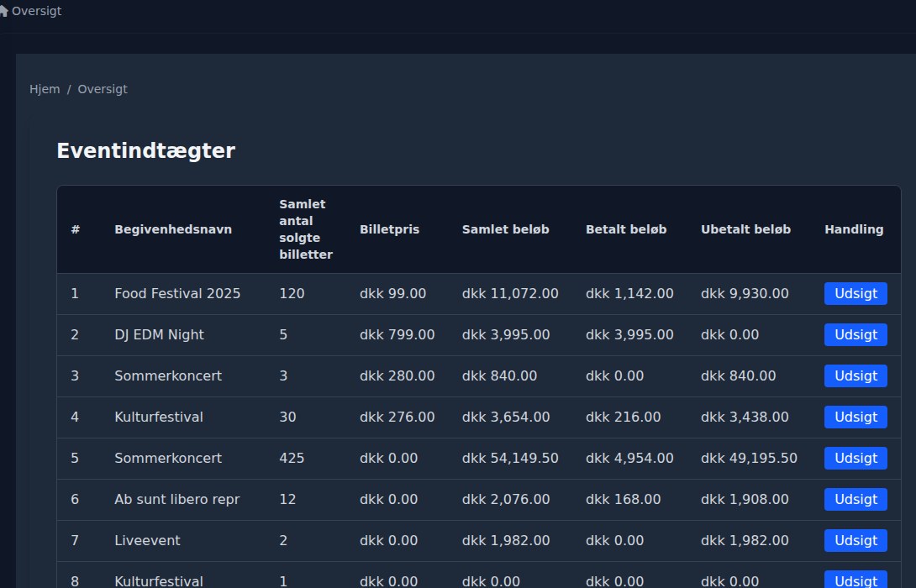Click the dkk 1,908.00 unpaid amount
916x588 pixels.
(745, 500)
